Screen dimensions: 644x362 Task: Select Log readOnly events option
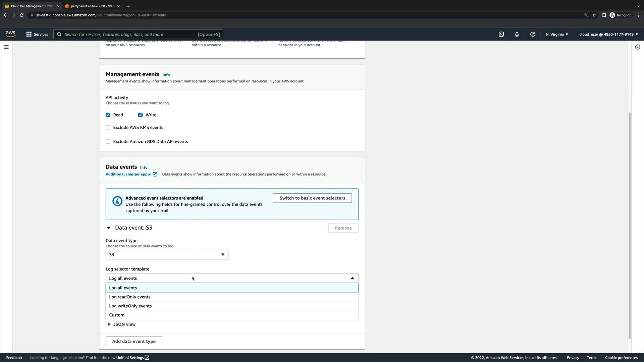pos(130,297)
